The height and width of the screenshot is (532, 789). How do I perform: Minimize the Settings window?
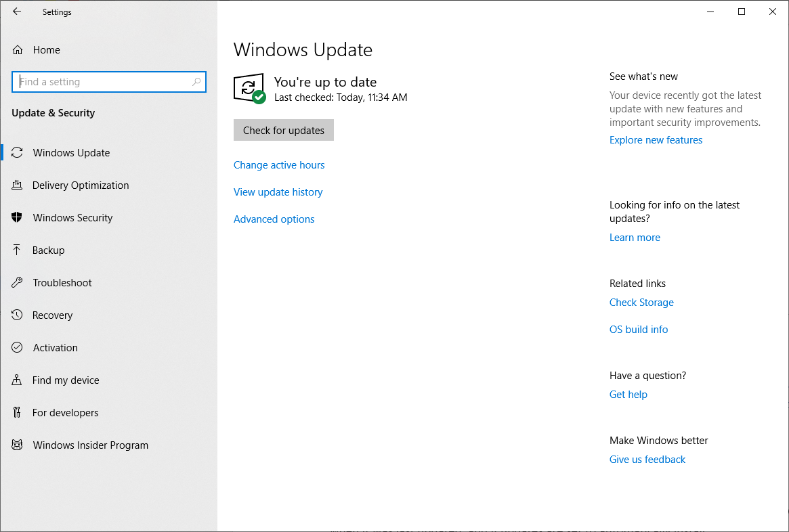[x=710, y=12]
